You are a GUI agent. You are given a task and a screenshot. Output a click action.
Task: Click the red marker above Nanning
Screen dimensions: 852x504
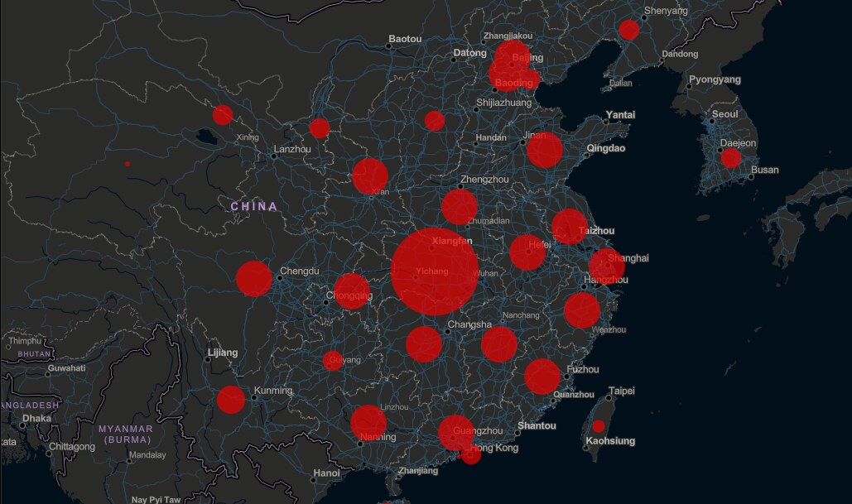pyautogui.click(x=368, y=422)
